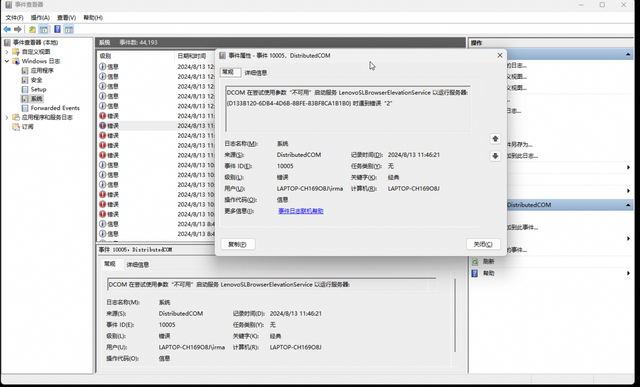This screenshot has width=640, height=387.
Task: Switch to 详细信息 tab in bottom preview pane
Action: (138, 265)
